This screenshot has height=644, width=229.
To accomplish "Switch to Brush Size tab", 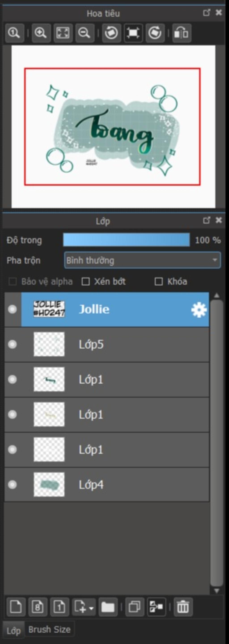I will coord(49,629).
